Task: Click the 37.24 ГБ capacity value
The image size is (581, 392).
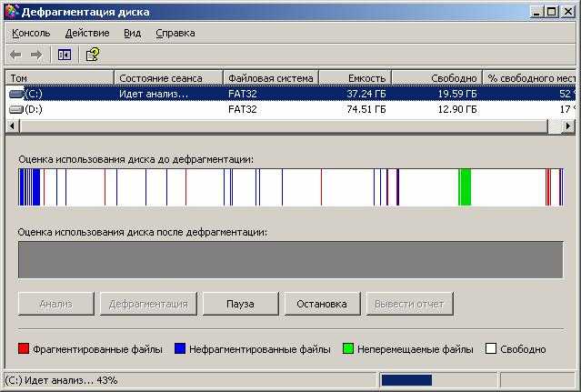Action: point(366,94)
